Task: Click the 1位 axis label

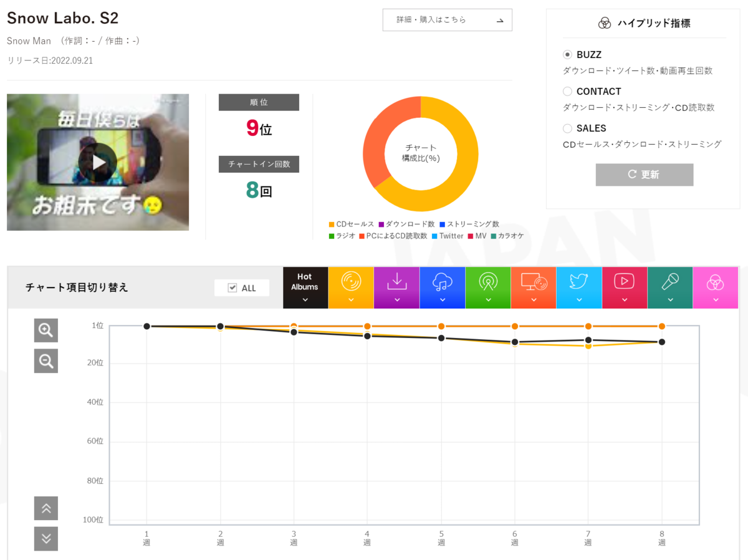Action: tap(97, 326)
